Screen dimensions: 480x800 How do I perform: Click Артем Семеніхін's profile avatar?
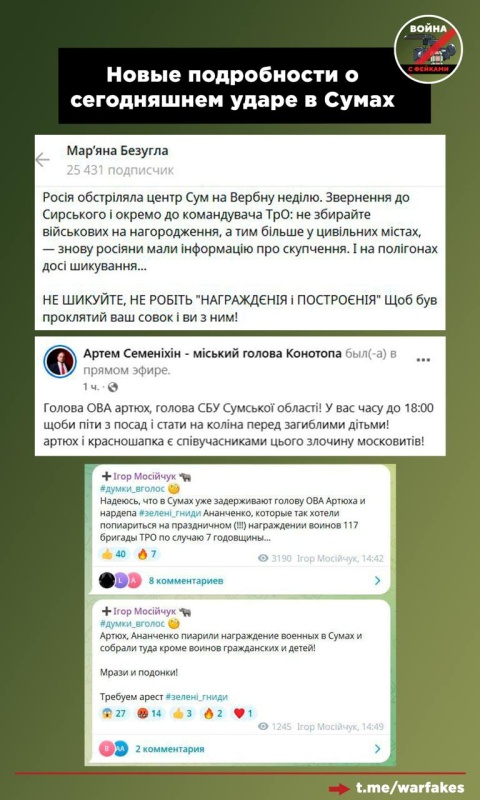pos(60,362)
